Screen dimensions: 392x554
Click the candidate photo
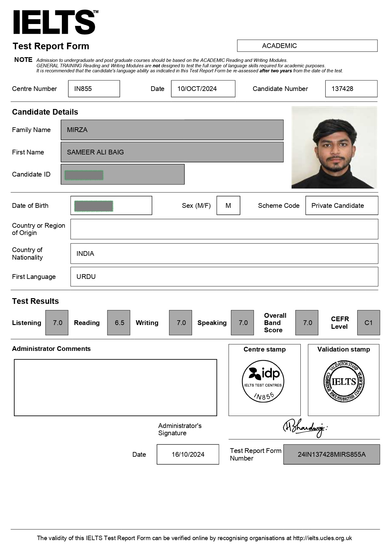click(x=334, y=148)
